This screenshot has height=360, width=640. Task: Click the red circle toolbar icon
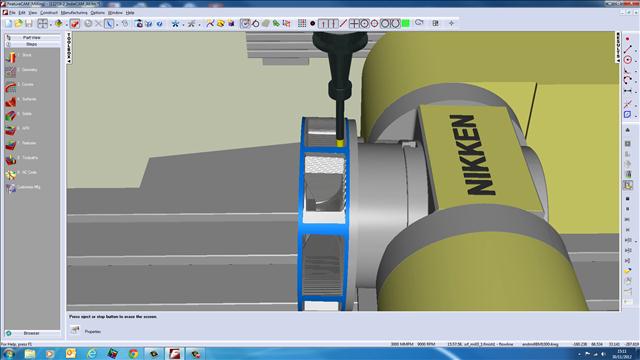coord(374,23)
